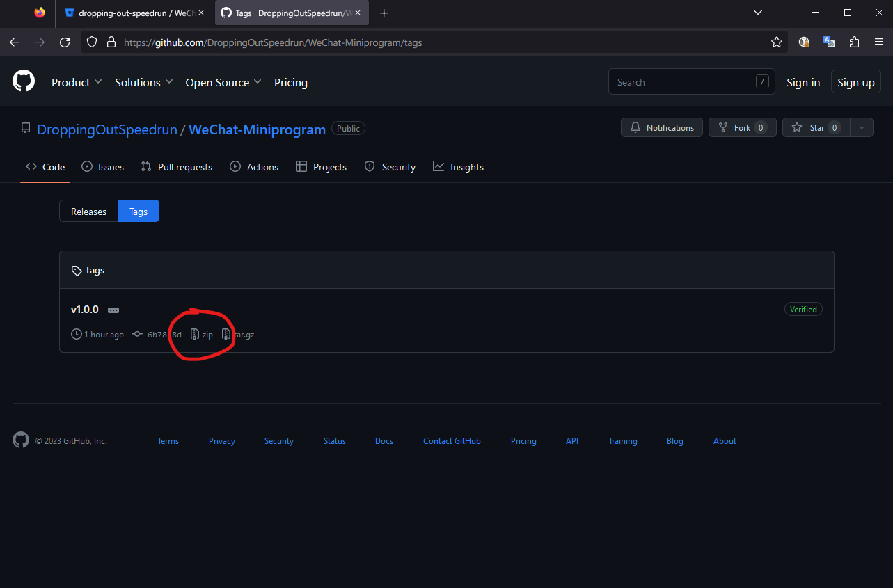Open the Actions tab
Screen dimensions: 893x588
[x=254, y=167]
